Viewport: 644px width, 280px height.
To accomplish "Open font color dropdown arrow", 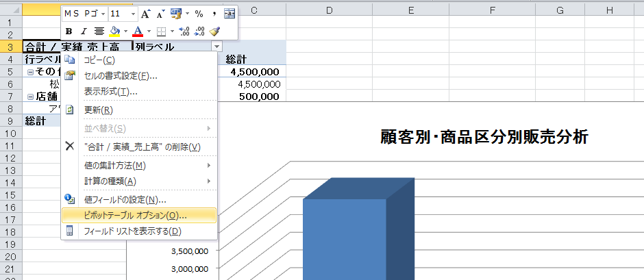I will coord(149,31).
